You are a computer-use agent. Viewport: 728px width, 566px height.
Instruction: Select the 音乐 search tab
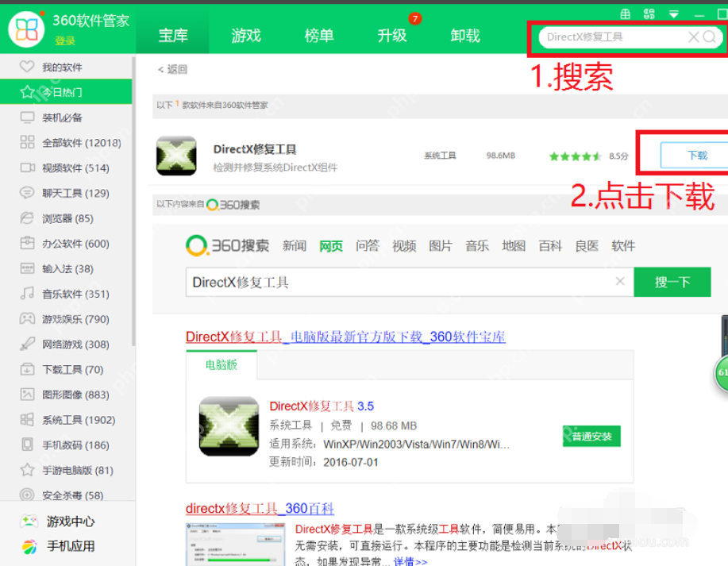coord(477,245)
